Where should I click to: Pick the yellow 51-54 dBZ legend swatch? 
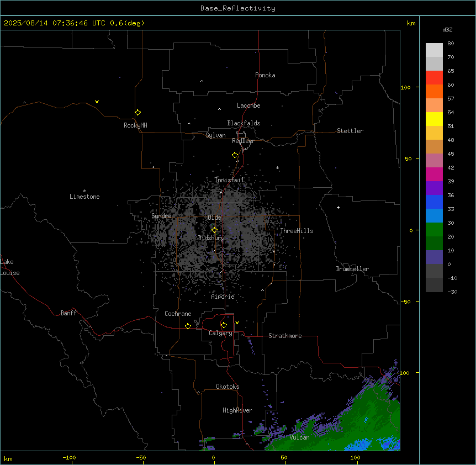pyautogui.click(x=434, y=119)
